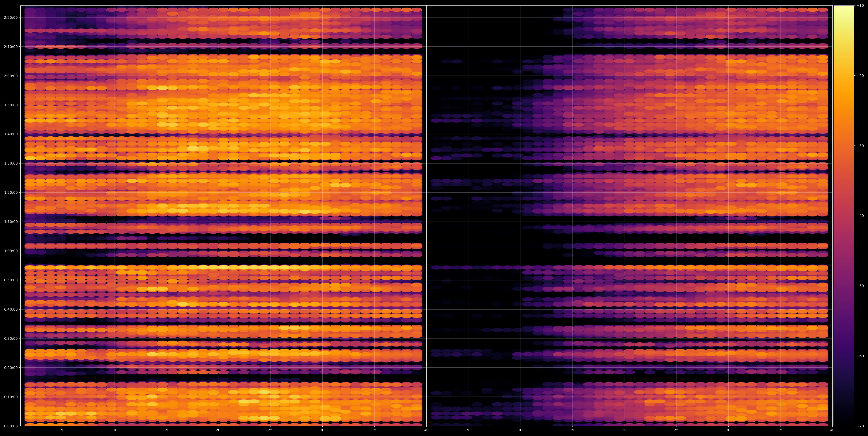
Task: Pick x-axis label 25 in right half
Action: click(x=676, y=430)
